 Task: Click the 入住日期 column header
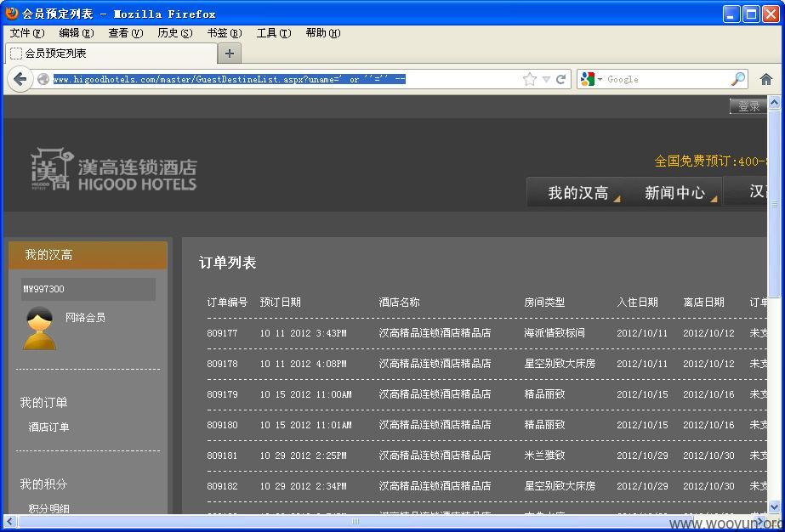(637, 303)
